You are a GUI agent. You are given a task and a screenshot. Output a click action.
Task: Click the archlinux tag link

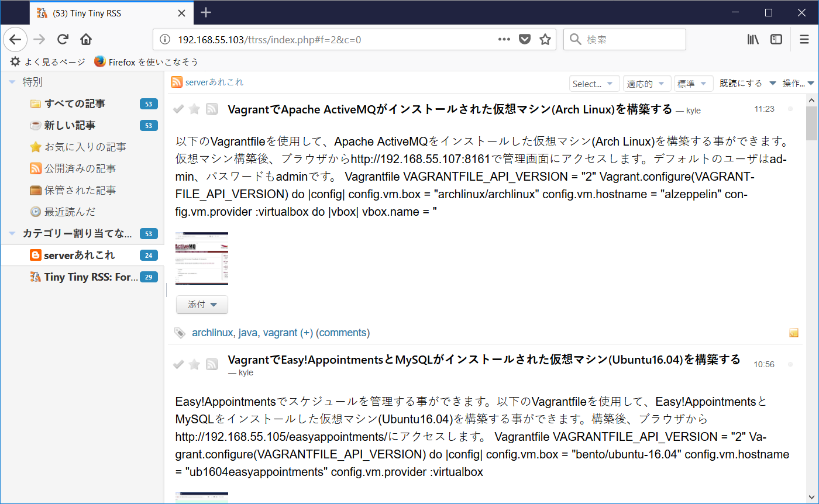pos(212,333)
